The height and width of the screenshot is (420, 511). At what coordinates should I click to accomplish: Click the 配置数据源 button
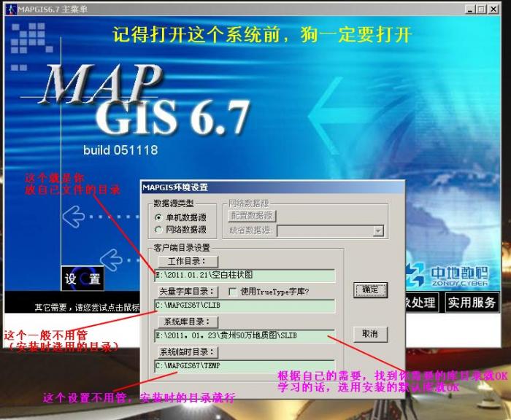251,216
